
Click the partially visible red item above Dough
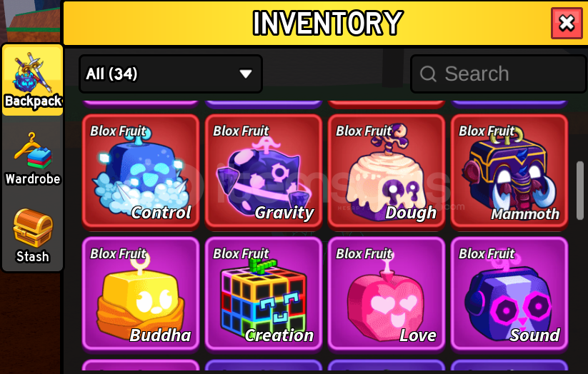click(x=387, y=104)
